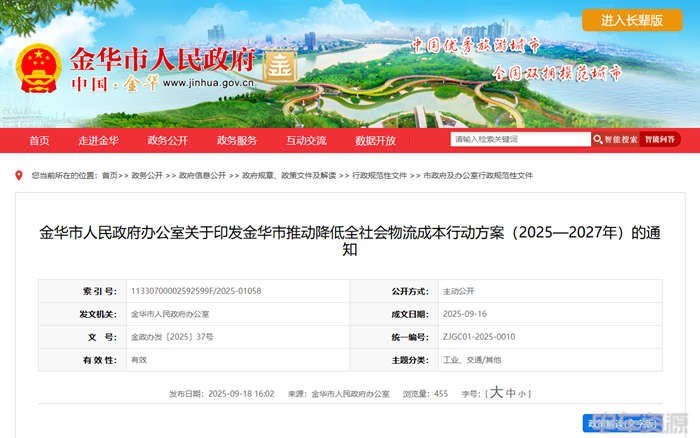Set font size to 大
Viewport: 700px width, 438px height.
(x=495, y=394)
